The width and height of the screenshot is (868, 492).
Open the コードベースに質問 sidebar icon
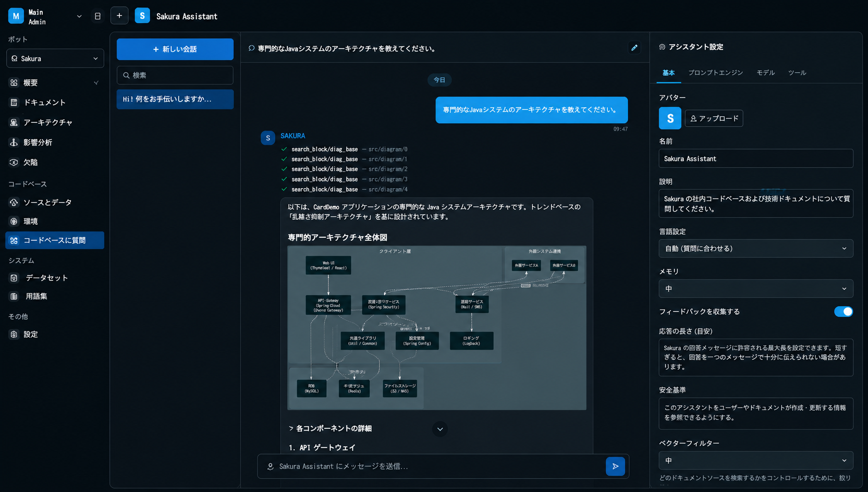[x=14, y=240]
